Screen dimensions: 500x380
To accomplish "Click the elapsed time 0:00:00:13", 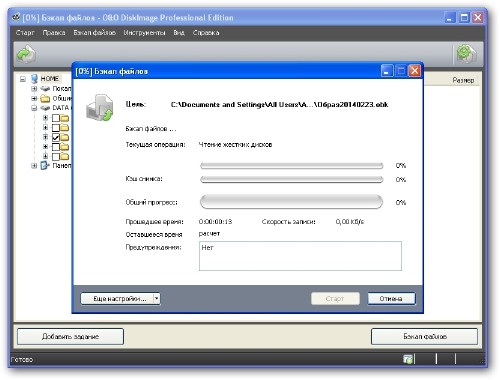I will tap(215, 221).
